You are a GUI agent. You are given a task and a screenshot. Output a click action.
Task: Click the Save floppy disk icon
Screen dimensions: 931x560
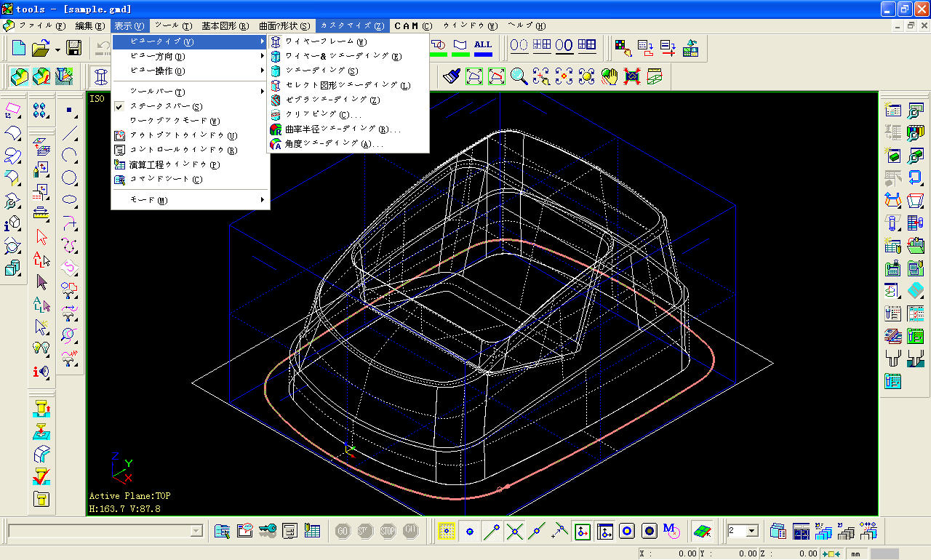tap(73, 48)
